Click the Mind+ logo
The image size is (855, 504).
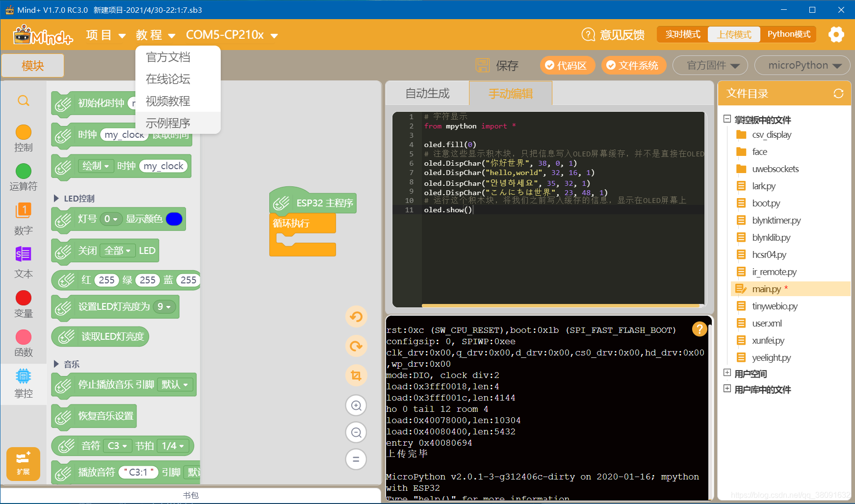coord(43,35)
